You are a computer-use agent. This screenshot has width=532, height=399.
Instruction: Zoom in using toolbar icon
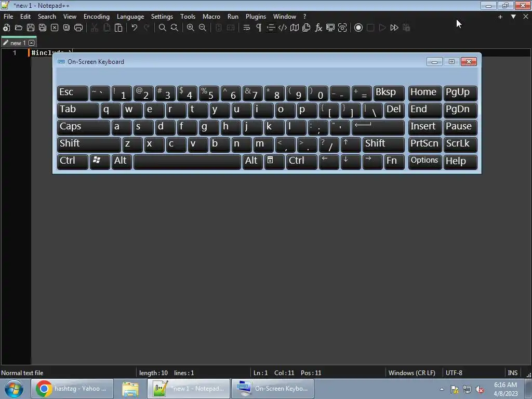point(191,28)
